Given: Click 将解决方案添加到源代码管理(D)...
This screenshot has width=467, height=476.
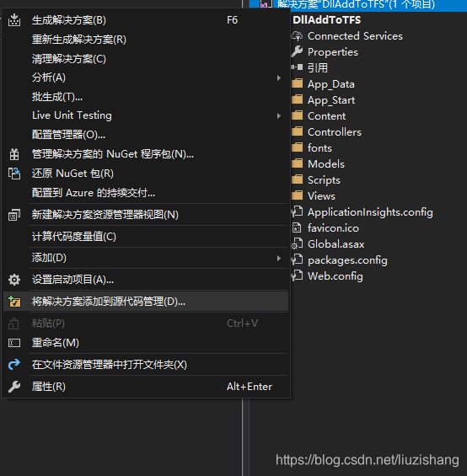Looking at the screenshot, I should pos(145,302).
